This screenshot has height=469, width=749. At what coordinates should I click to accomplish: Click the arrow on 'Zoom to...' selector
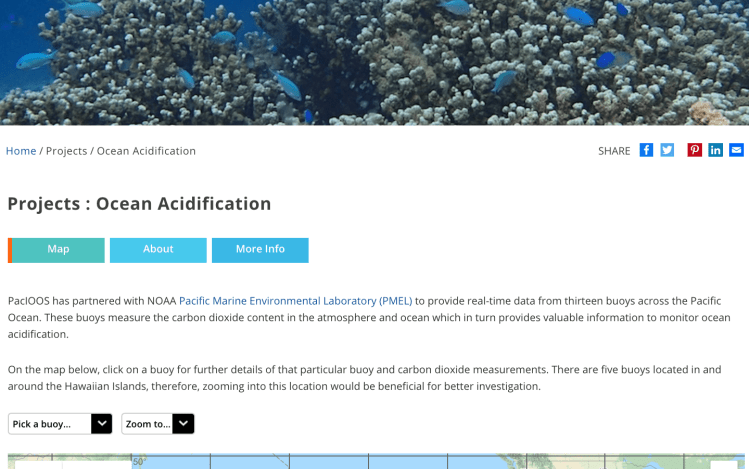click(183, 424)
